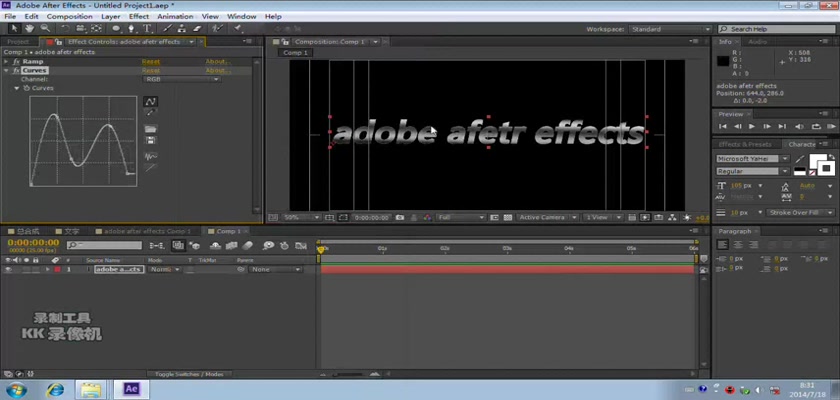
Task: Switch to the Audio panel tab
Action: click(757, 42)
